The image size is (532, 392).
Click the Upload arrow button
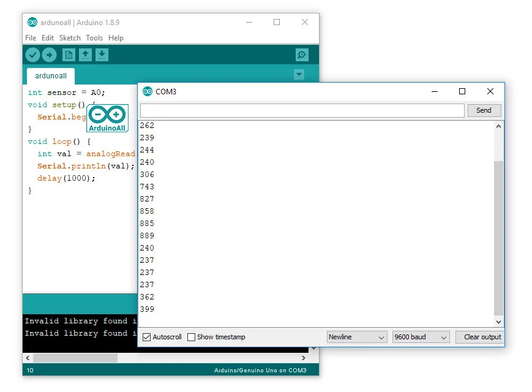49,55
